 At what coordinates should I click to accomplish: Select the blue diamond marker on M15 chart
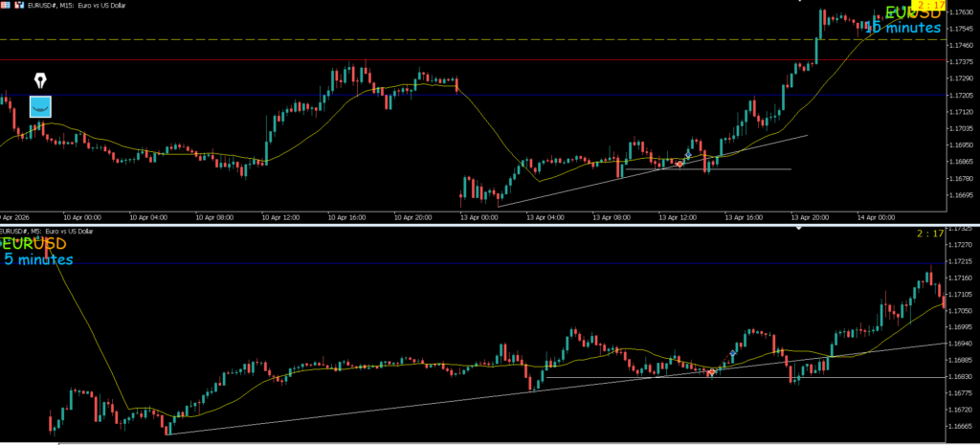coord(688,154)
